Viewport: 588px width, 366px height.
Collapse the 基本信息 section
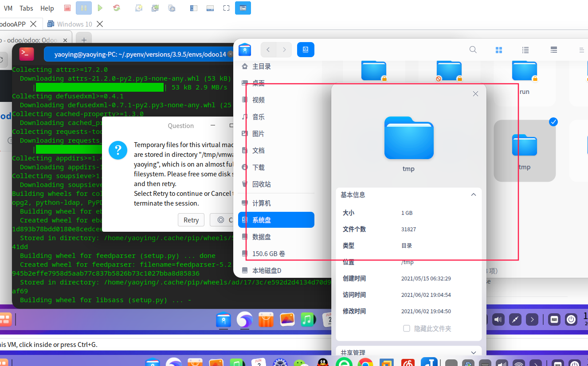pos(474,195)
